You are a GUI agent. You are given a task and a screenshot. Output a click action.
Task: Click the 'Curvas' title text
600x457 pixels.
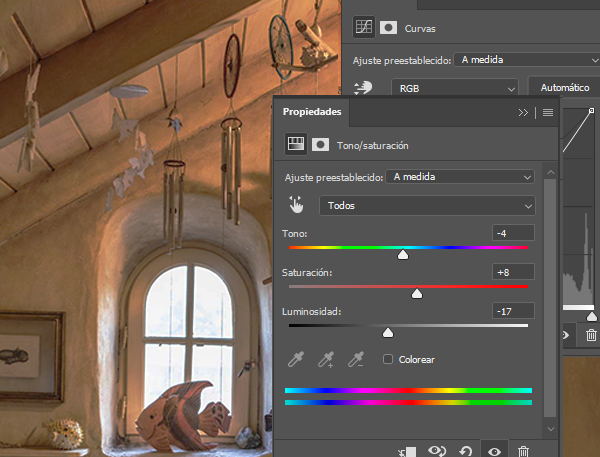[x=420, y=28]
